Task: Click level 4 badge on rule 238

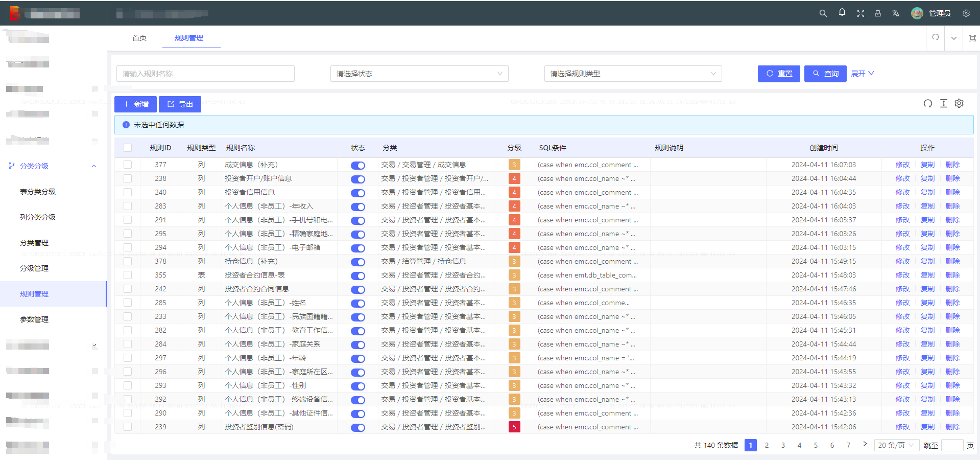Action: [514, 178]
